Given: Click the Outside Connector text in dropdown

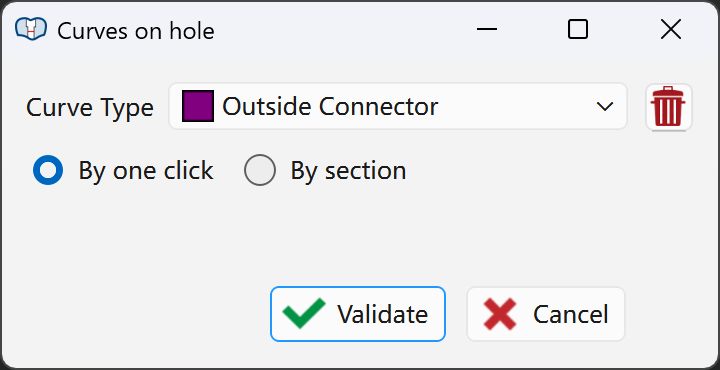Looking at the screenshot, I should click(x=330, y=107).
